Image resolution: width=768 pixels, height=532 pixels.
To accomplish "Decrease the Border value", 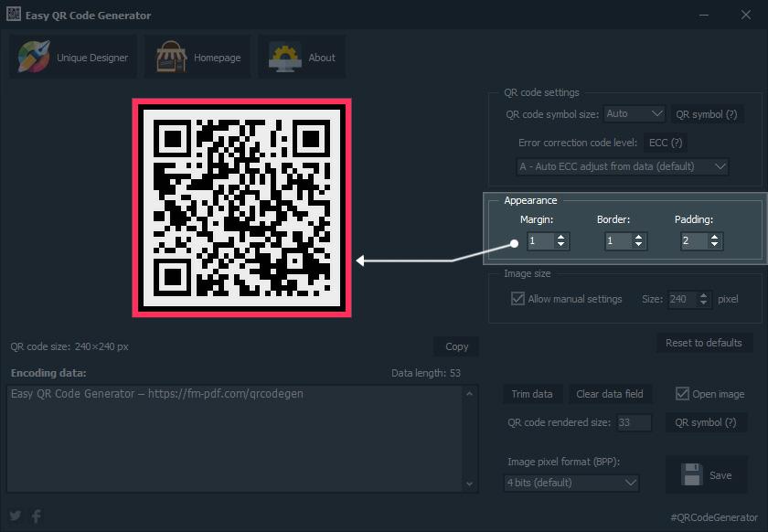I will 639,244.
